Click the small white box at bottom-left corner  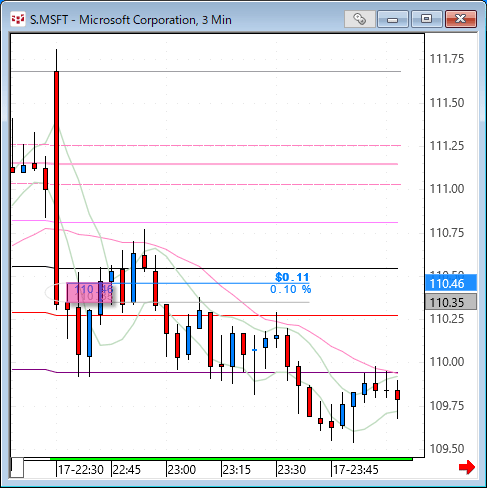click(17, 468)
